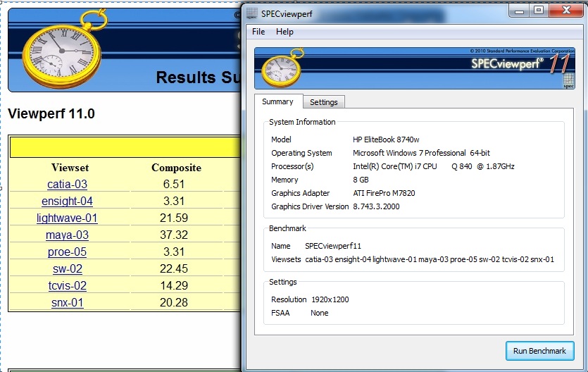The height and width of the screenshot is (372, 588).
Task: Click the Viewset column header
Action: tap(70, 168)
